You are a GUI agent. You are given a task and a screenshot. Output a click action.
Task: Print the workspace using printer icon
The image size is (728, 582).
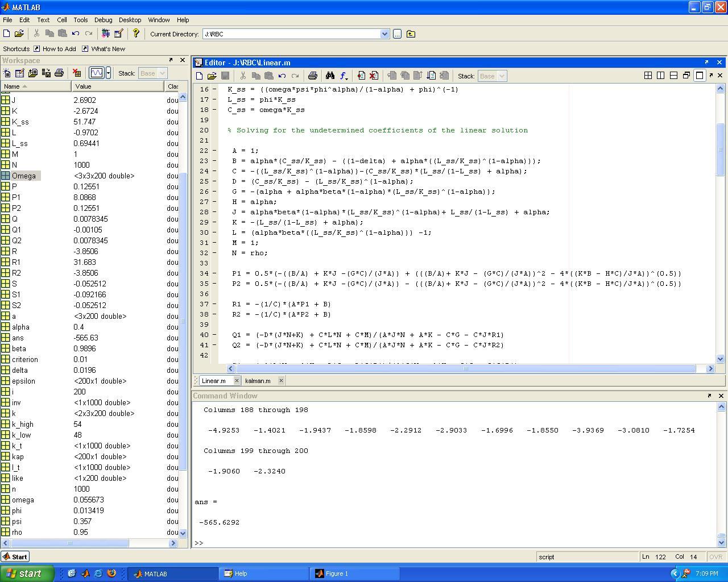(x=59, y=73)
